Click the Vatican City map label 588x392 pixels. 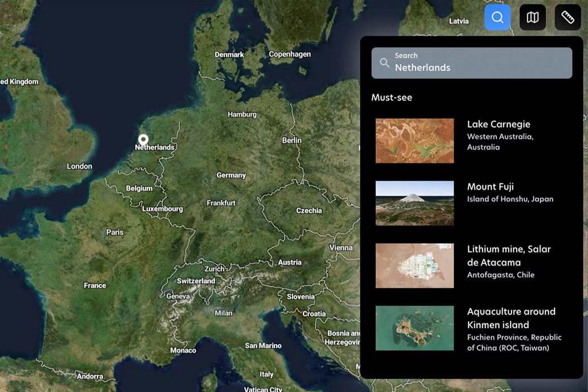[263, 389]
